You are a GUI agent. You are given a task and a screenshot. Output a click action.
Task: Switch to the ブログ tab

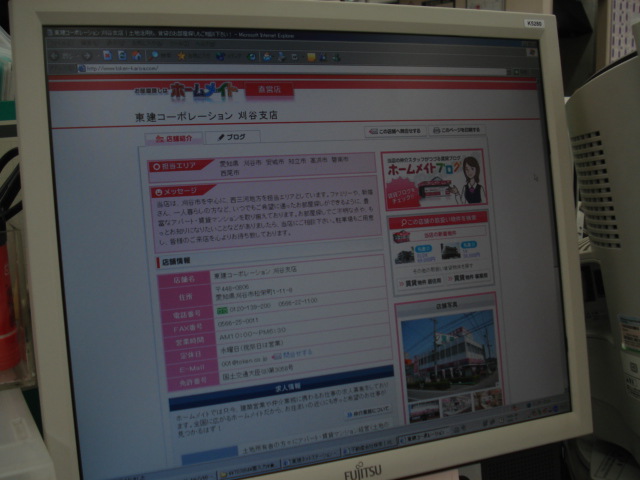(x=232, y=137)
